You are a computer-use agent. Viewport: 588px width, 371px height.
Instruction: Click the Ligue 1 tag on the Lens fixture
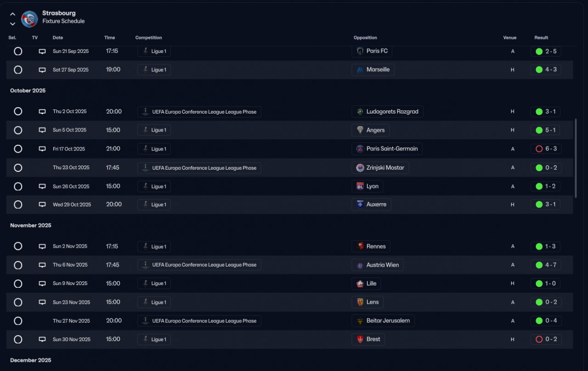[154, 302]
